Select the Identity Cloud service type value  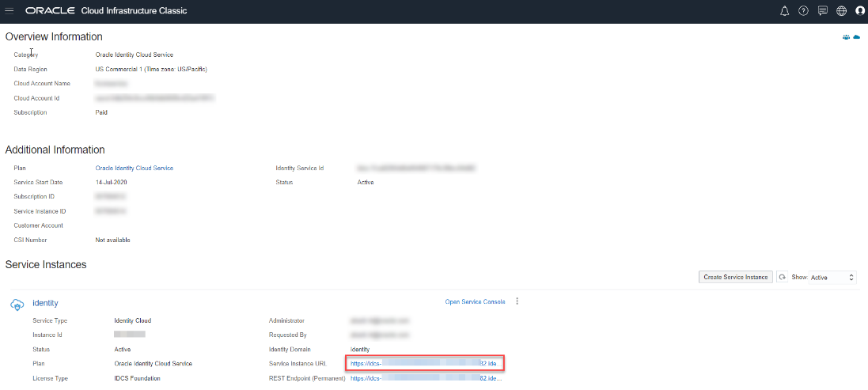[x=132, y=320]
